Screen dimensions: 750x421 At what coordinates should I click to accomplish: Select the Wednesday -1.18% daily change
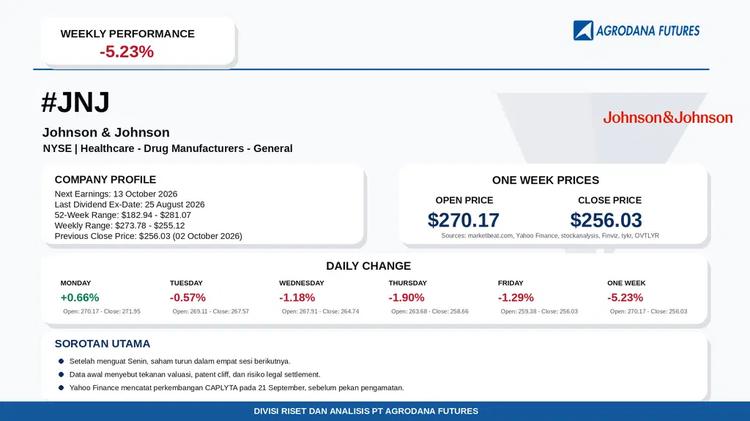[297, 298]
